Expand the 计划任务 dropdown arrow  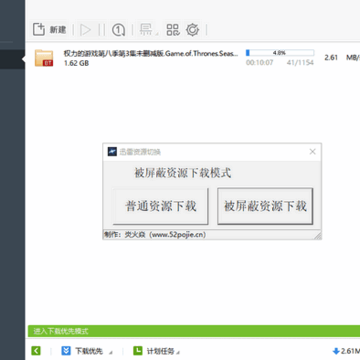click(x=178, y=353)
